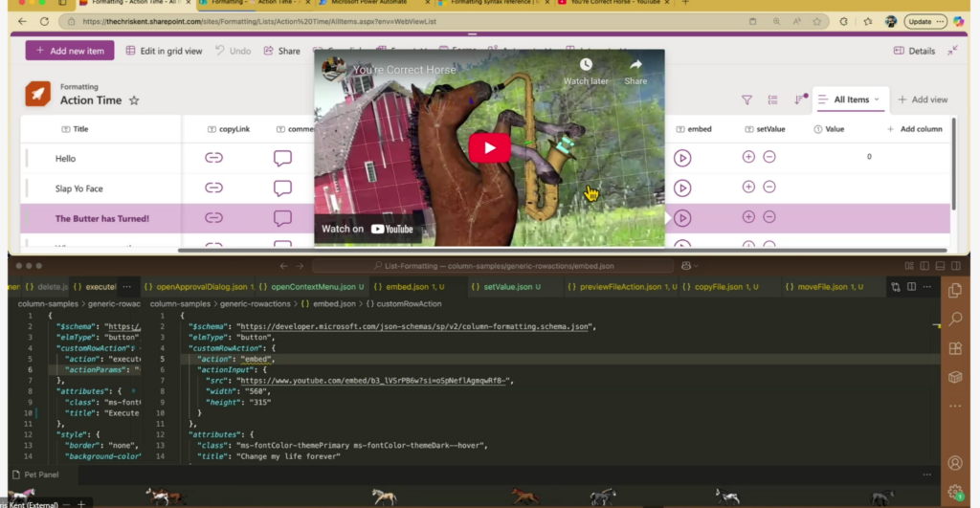Open the filter pane icon in the list toolbar

(x=746, y=100)
